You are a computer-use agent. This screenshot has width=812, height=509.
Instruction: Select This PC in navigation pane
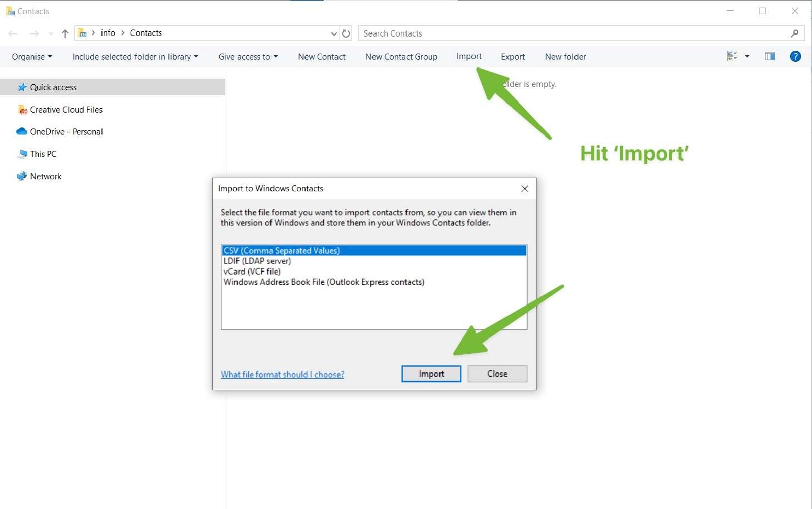coord(43,154)
